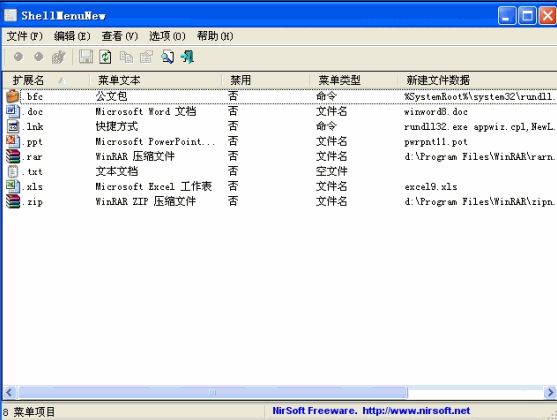The height and width of the screenshot is (420, 557).
Task: Click the 8 菜单项目 status bar text
Action: (29, 412)
